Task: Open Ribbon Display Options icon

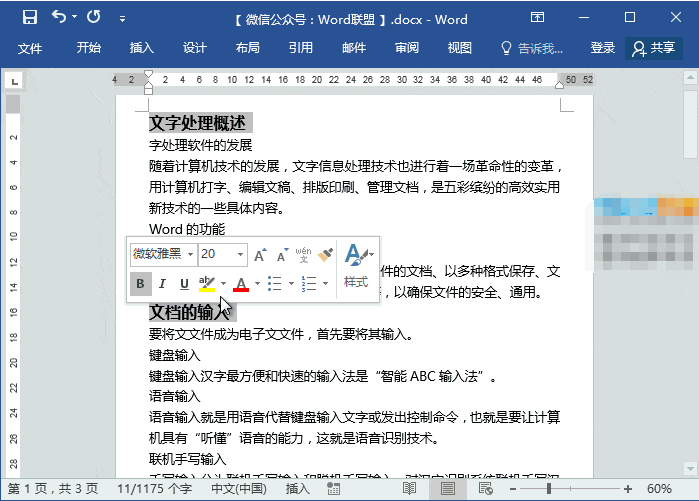Action: (x=537, y=17)
